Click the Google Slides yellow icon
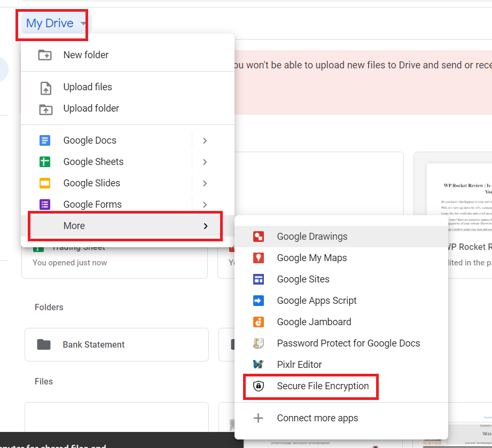 pyautogui.click(x=44, y=183)
